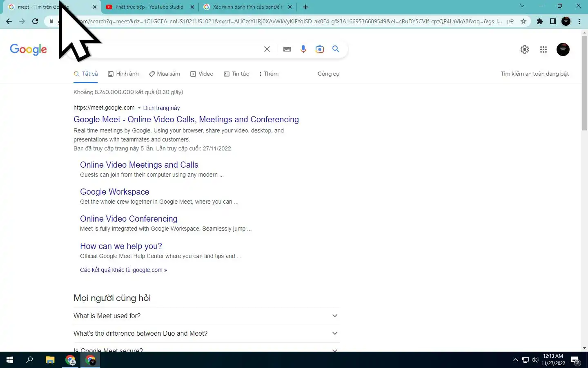Open the first Chrome taskbar icon

pyautogui.click(x=70, y=360)
